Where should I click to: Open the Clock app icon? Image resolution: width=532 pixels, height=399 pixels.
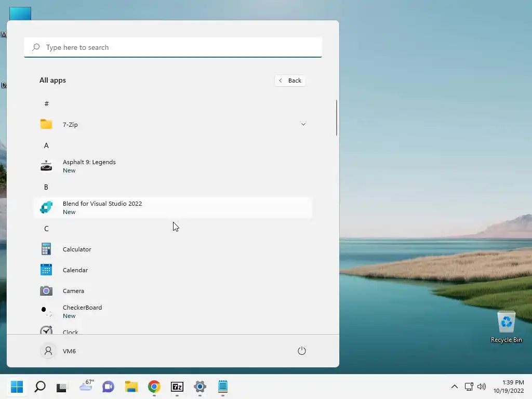46,330
